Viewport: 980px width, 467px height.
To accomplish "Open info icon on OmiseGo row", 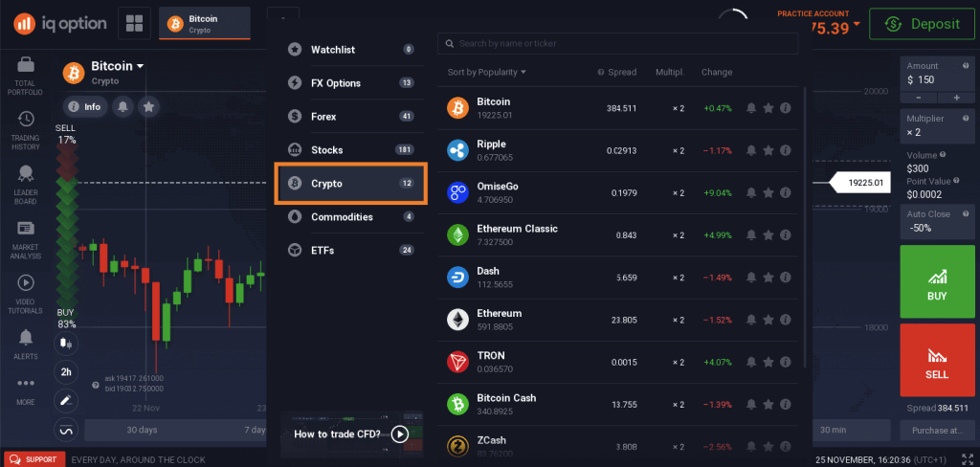I will pyautogui.click(x=786, y=192).
